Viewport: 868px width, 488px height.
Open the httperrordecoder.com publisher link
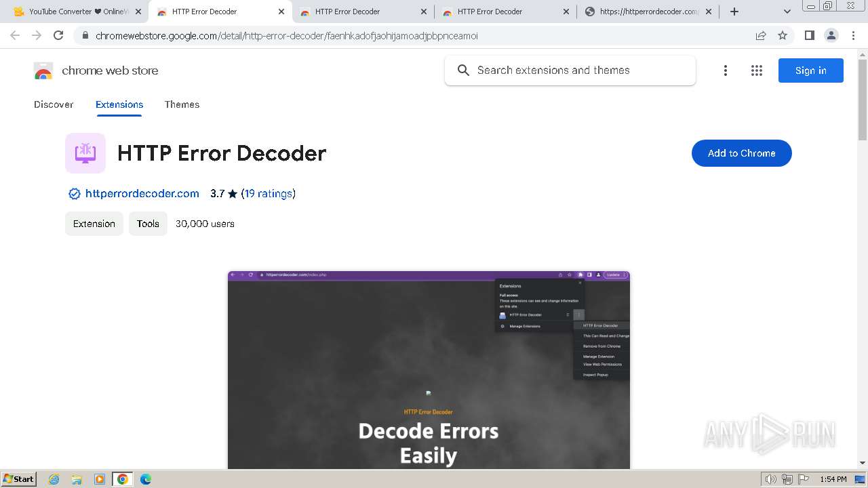tap(142, 194)
